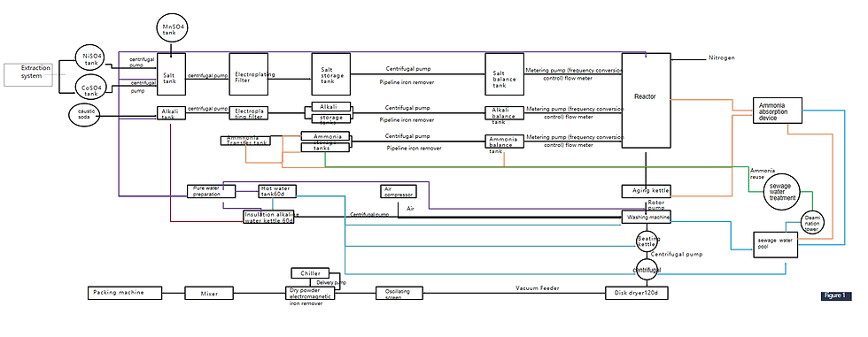Click the Aging kettle box
This screenshot has height=337, width=868.
(x=646, y=190)
